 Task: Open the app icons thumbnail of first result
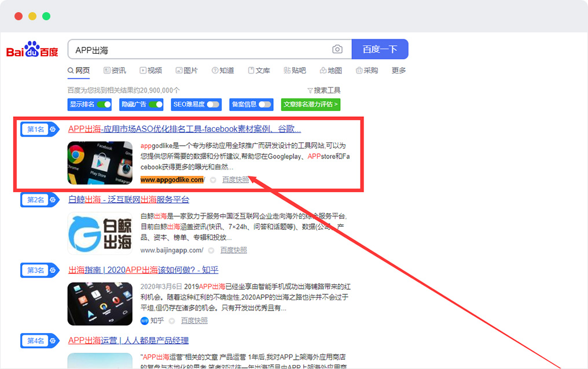pos(100,163)
